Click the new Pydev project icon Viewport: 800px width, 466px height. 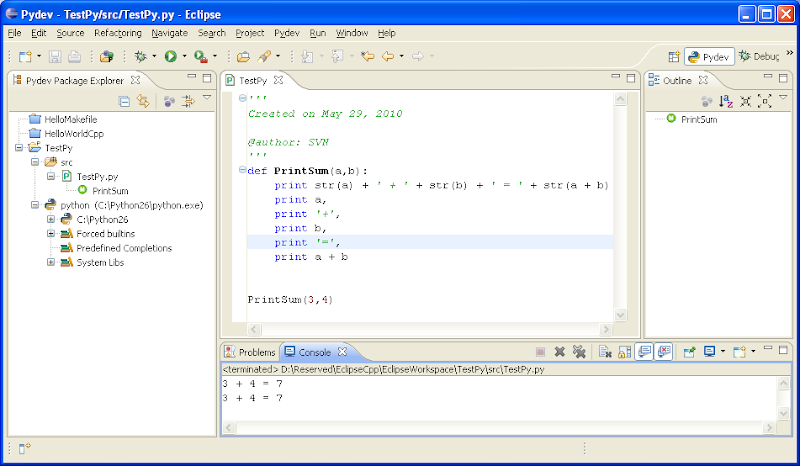107,56
